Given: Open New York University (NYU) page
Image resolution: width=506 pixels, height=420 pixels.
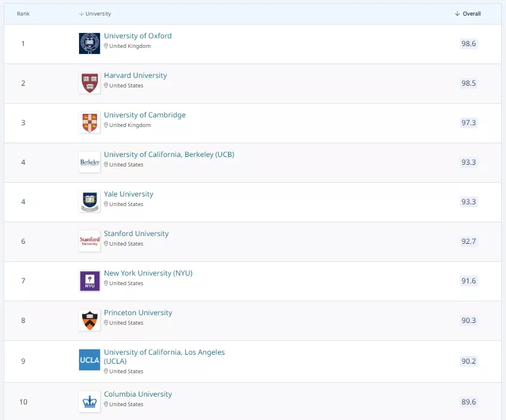Looking at the screenshot, I should pos(148,273).
